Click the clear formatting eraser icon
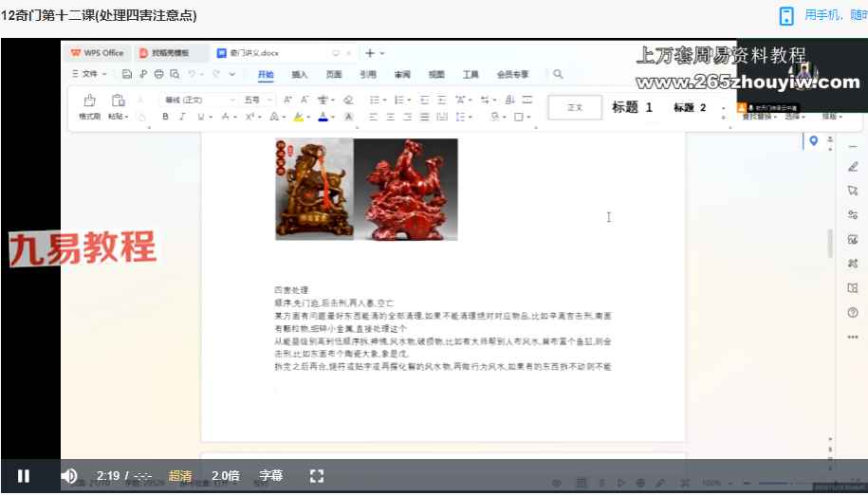This screenshot has width=868, height=495. click(348, 101)
